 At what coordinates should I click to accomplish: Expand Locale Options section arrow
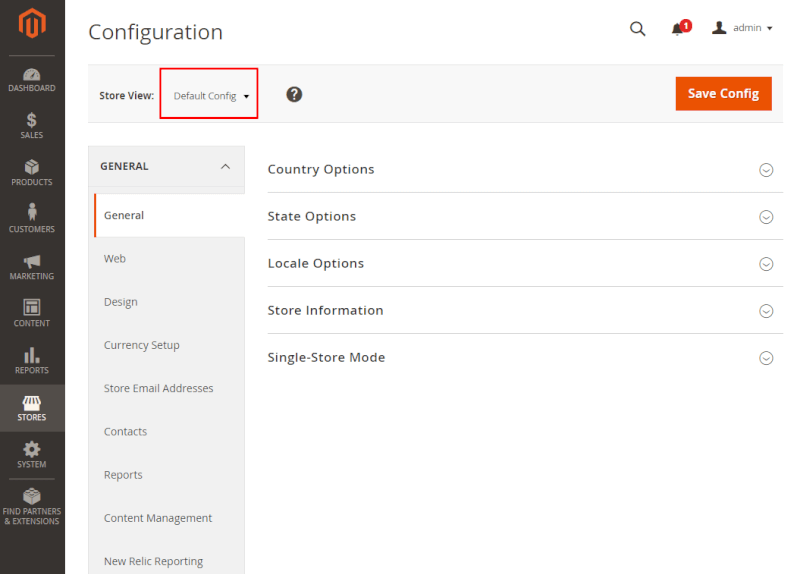(x=766, y=264)
